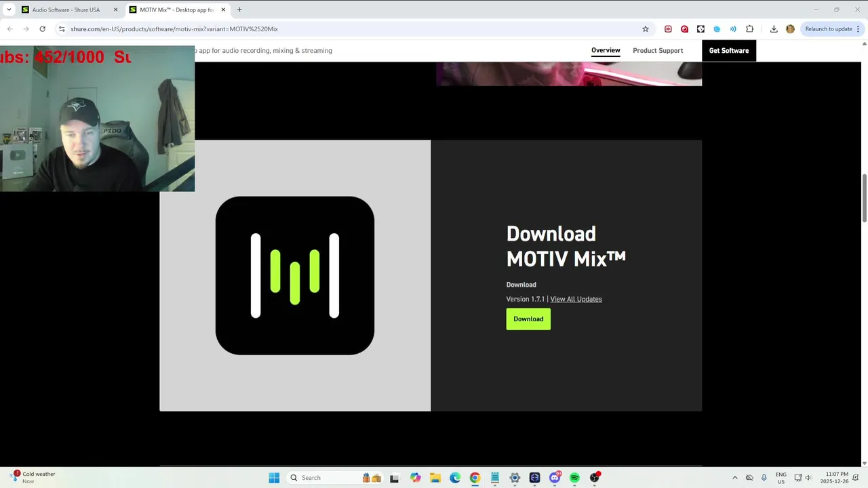
Task: Click the microphone tray icon
Action: (x=764, y=478)
